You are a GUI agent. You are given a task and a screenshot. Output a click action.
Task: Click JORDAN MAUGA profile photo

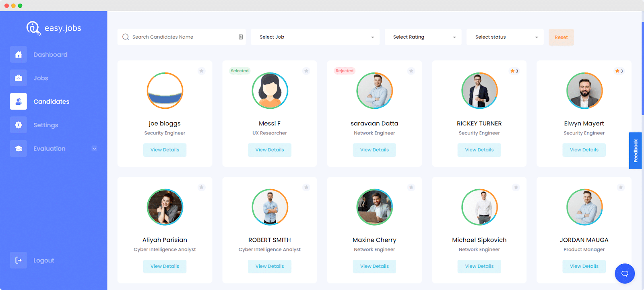[x=584, y=207]
